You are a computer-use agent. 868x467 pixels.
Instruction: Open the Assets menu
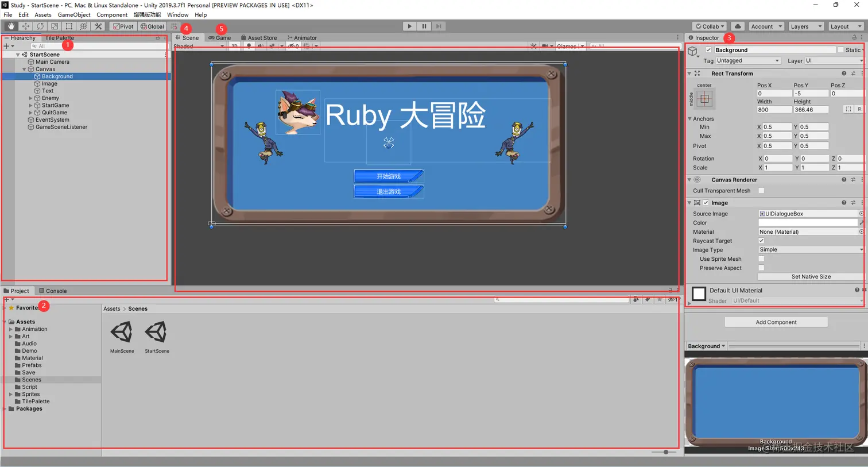[x=43, y=15]
